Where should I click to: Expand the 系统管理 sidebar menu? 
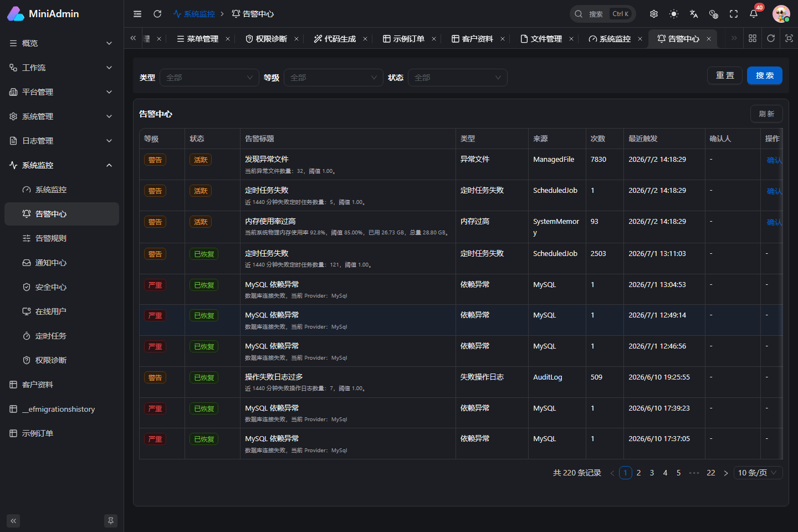pos(62,116)
